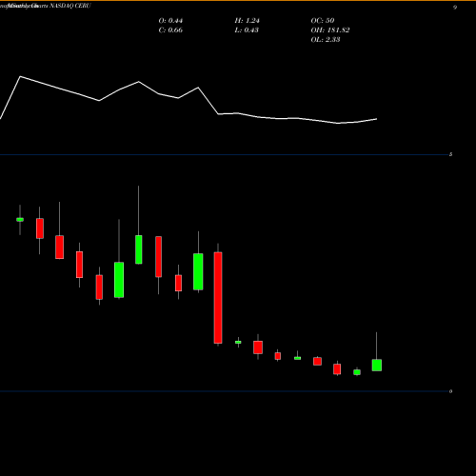This screenshot has height=476, width=476.
Task: Select the low value 'L: 0.43'
Action: (247, 30)
